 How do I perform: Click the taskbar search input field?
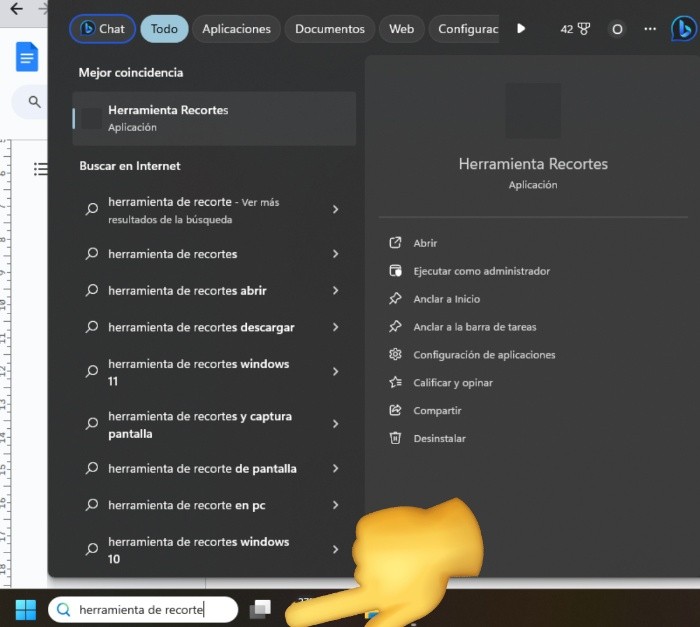(145, 609)
